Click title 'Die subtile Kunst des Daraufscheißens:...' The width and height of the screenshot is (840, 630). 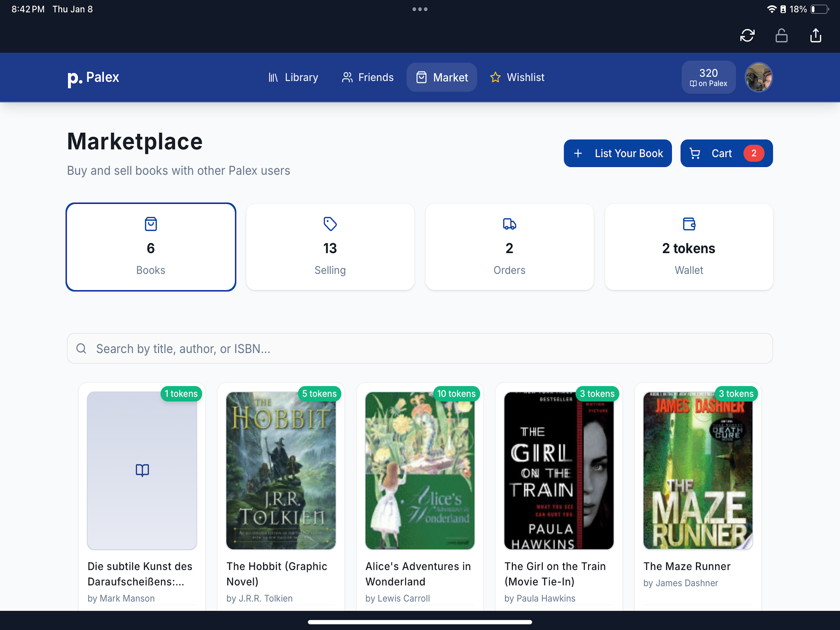[x=140, y=574]
